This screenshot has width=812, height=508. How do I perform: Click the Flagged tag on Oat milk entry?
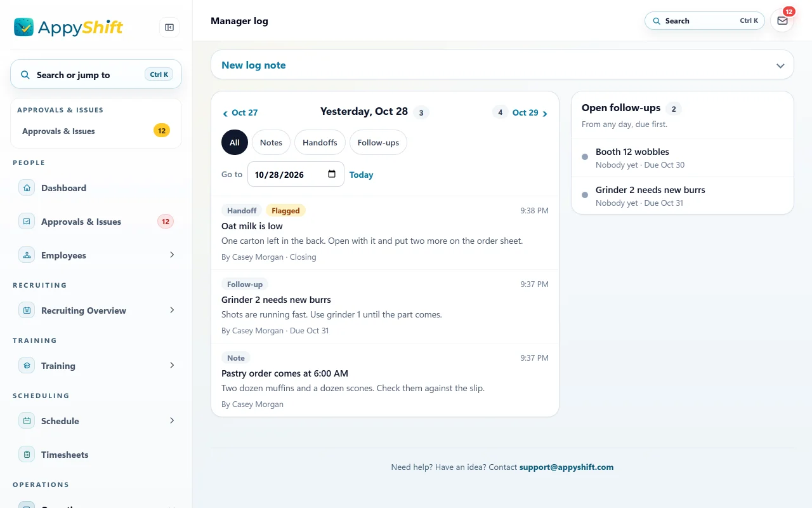(285, 210)
